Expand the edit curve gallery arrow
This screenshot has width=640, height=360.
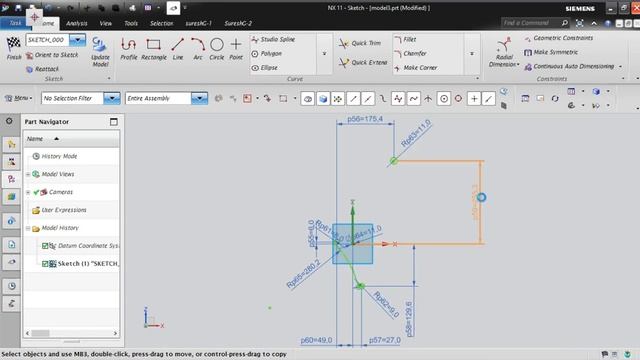472,53
